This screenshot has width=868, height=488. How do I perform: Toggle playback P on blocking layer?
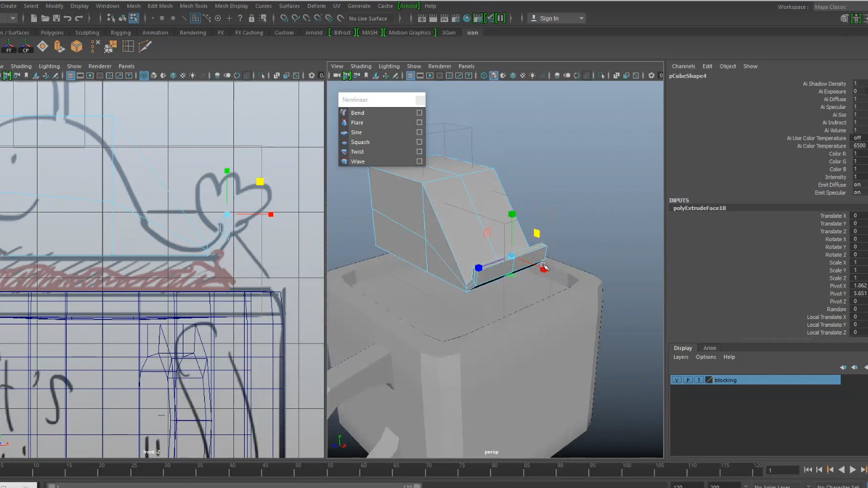coord(688,380)
